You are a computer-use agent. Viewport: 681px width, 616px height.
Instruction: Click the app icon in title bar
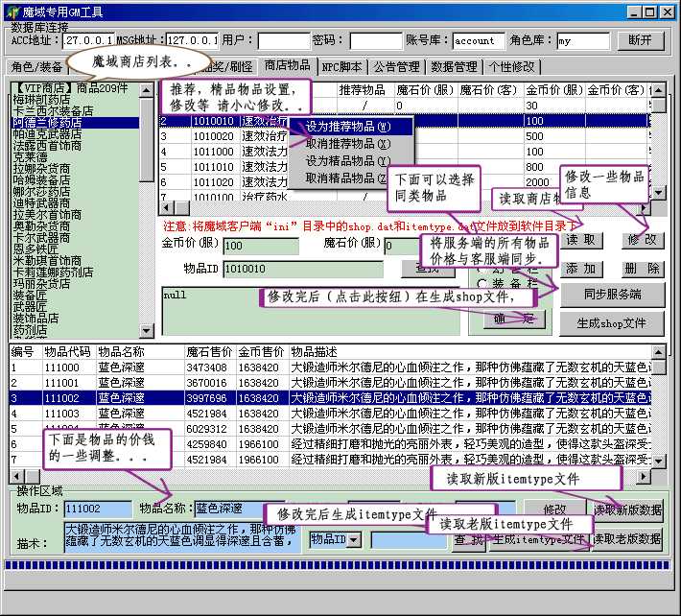(11, 11)
